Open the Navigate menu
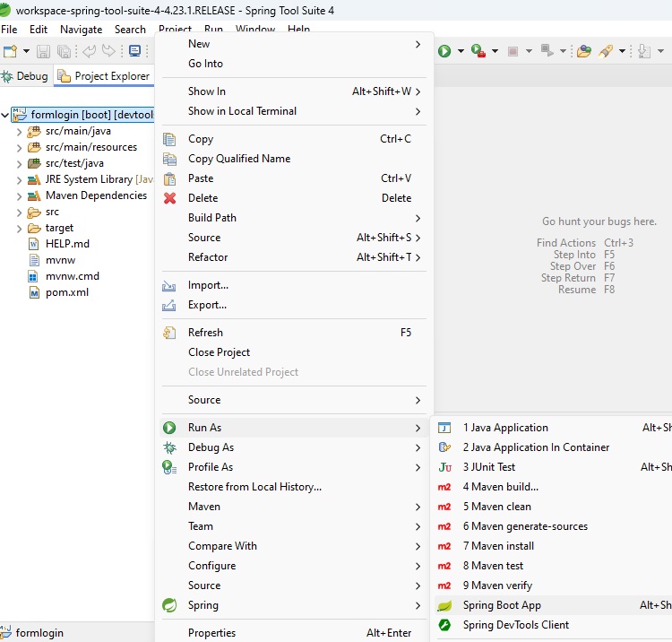The width and height of the screenshot is (672, 642). 81,30
